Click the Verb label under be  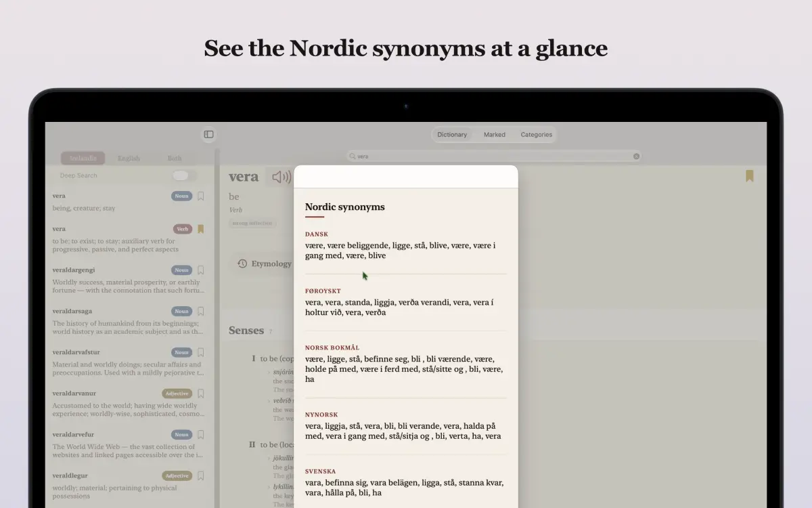235,210
